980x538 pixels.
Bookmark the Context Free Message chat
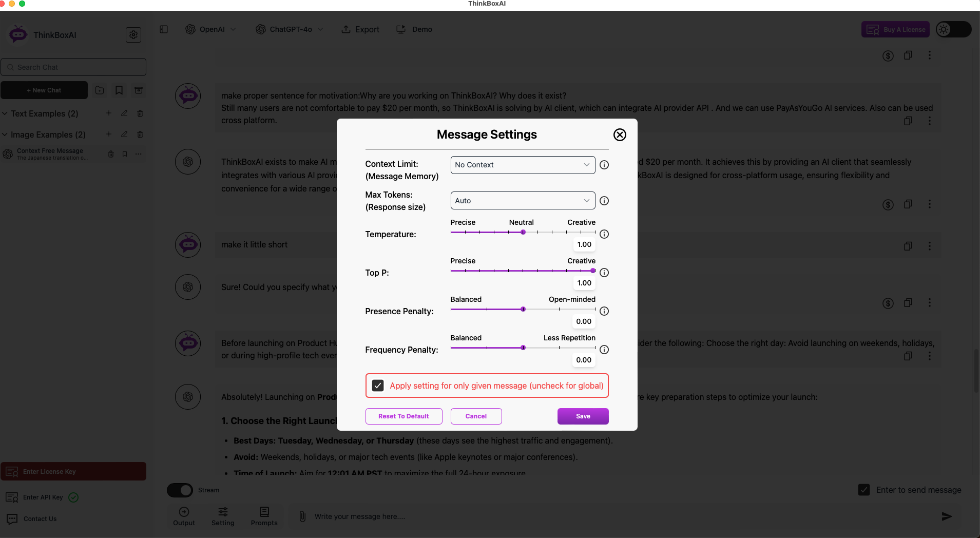pyautogui.click(x=125, y=154)
